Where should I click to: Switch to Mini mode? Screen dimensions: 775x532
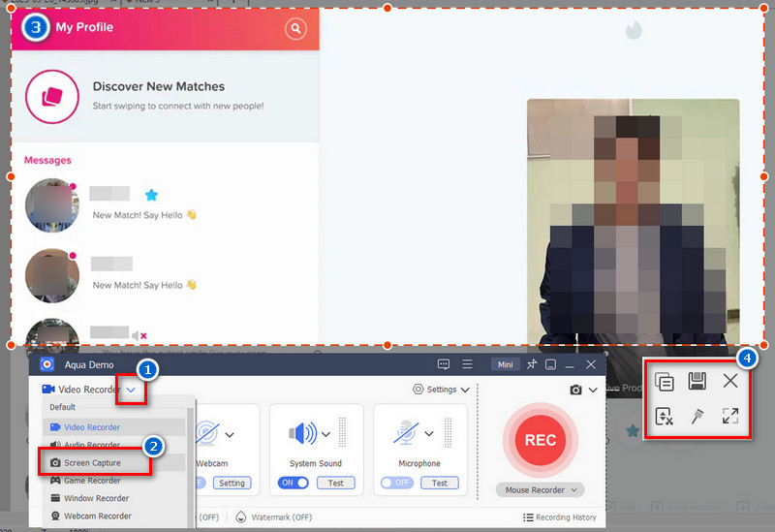(504, 364)
